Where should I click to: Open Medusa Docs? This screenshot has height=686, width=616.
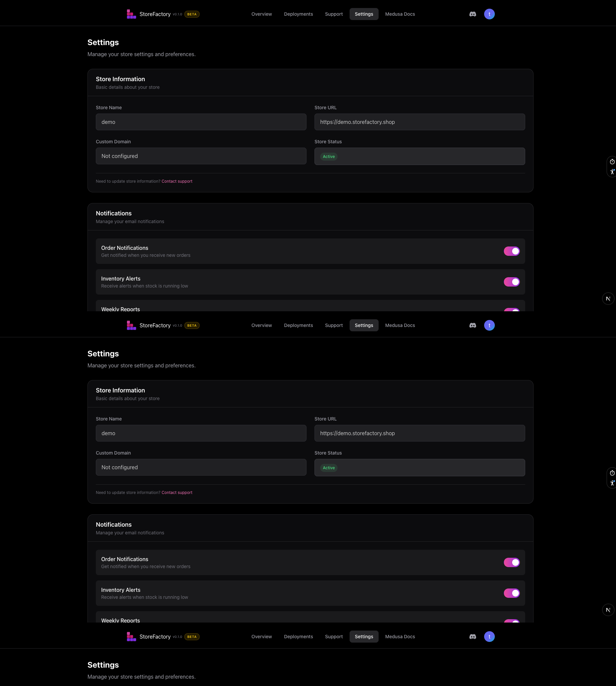coord(400,14)
